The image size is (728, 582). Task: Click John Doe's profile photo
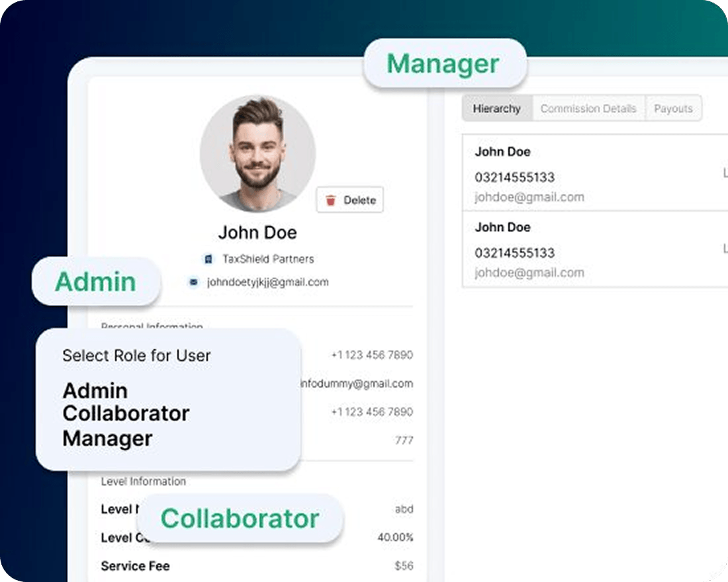[x=257, y=153]
